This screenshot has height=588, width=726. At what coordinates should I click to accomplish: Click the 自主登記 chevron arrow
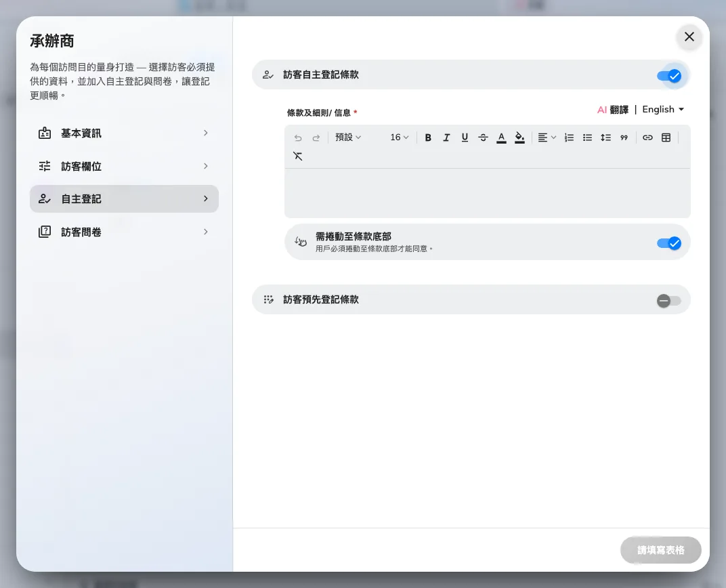[206, 198]
